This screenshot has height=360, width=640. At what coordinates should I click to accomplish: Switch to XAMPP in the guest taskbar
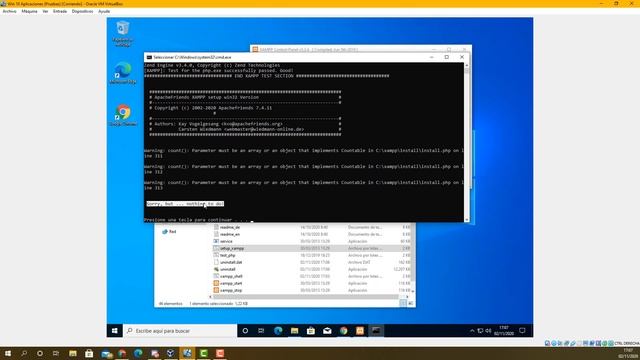tap(360, 331)
